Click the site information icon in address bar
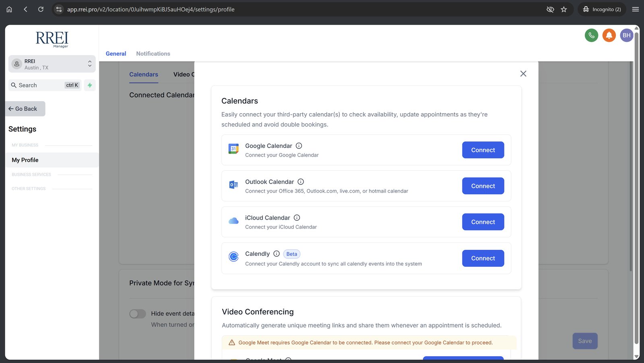Viewport: 644px width, 363px height. tap(59, 9)
